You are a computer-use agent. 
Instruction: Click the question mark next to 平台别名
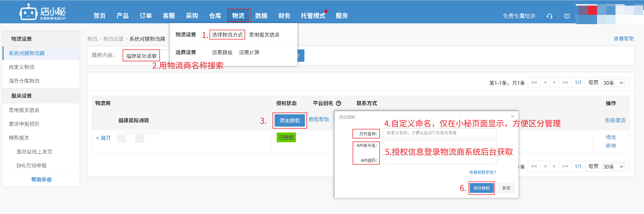coord(339,103)
